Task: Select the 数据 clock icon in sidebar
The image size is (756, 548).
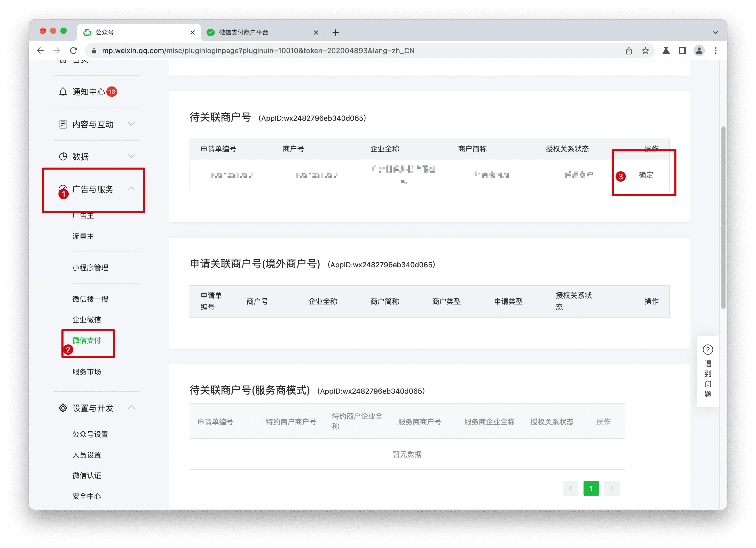Action: 63,156
